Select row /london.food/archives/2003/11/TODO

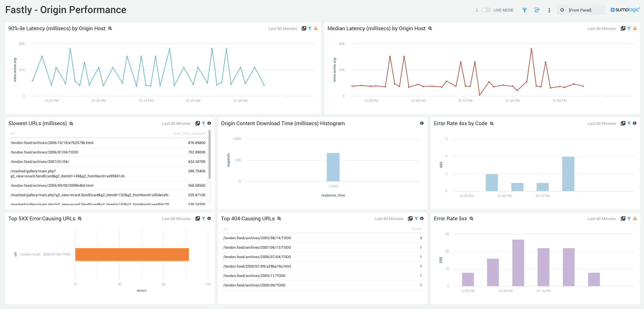[323, 276]
